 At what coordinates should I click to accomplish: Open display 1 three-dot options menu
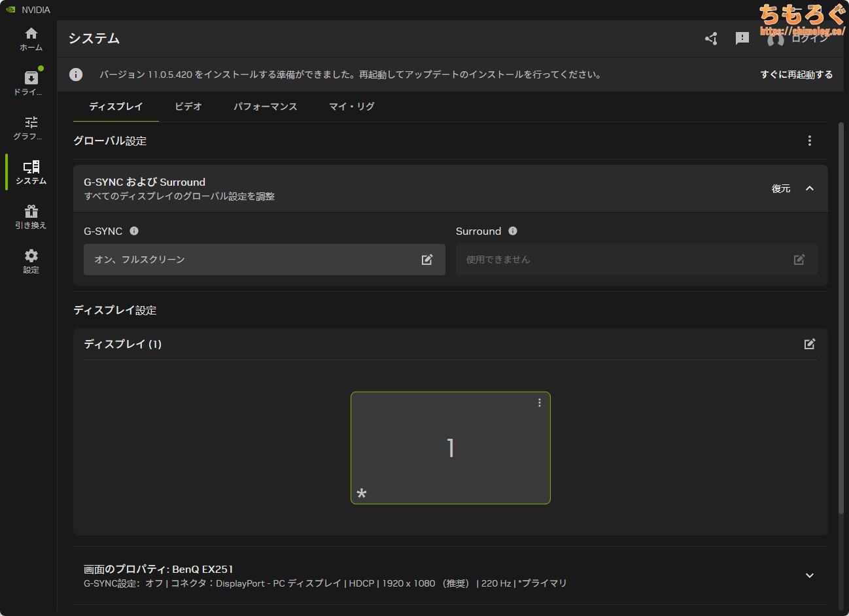tap(539, 403)
